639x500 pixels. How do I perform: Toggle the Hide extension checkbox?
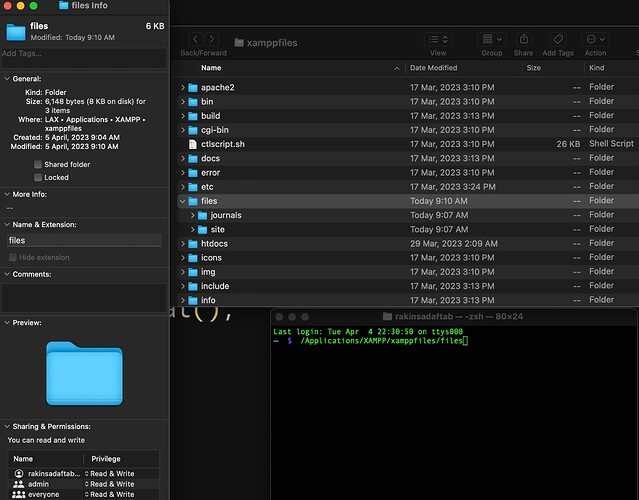point(13,257)
